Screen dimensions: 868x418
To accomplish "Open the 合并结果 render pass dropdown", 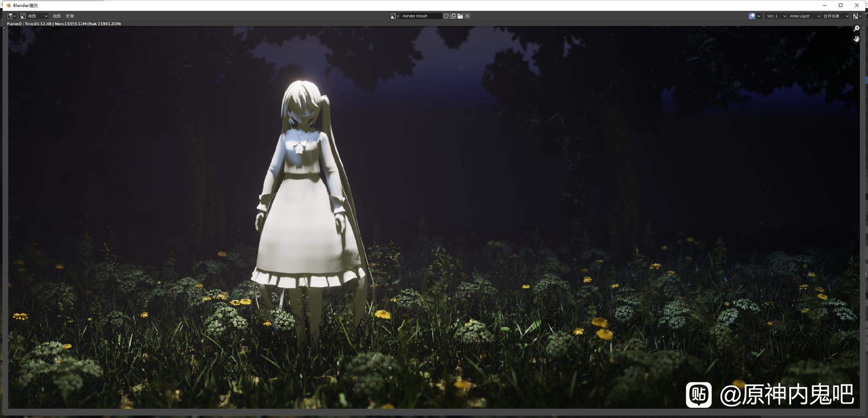I will 836,16.
